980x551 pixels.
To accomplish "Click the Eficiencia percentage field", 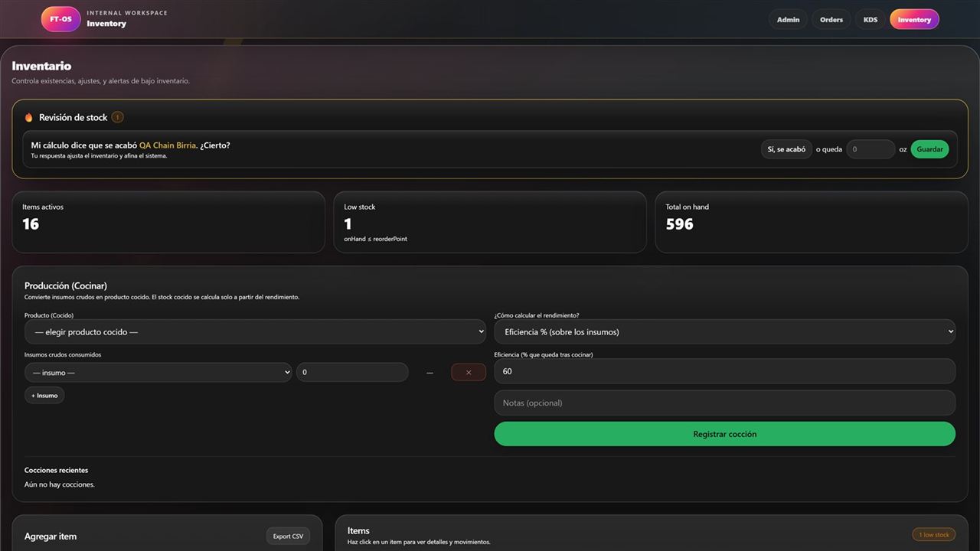I will coord(724,371).
